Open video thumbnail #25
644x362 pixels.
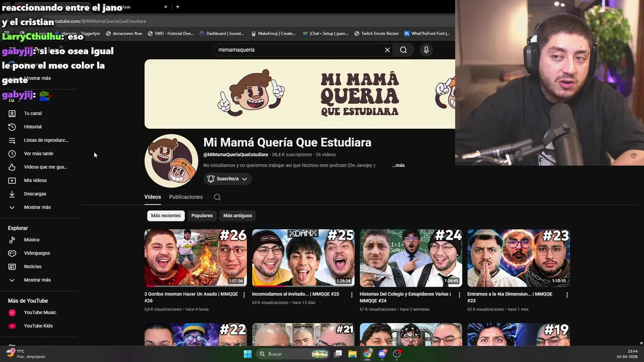(x=303, y=258)
